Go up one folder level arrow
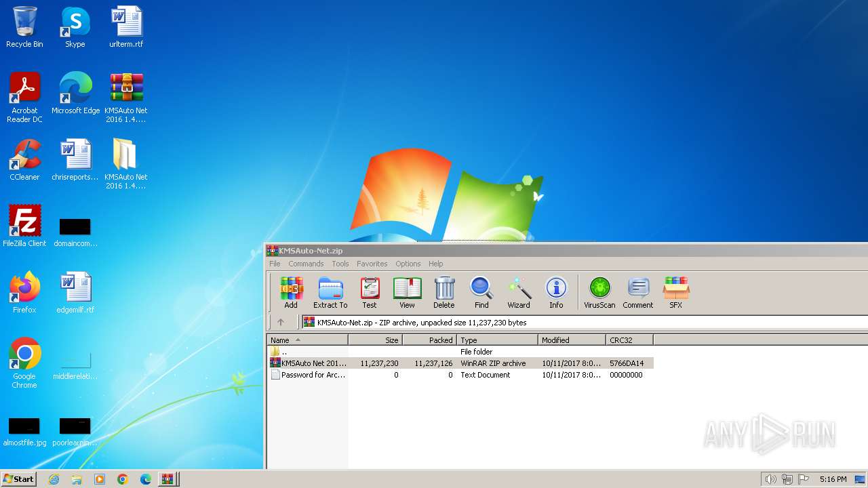This screenshot has width=868, height=488. tap(281, 323)
